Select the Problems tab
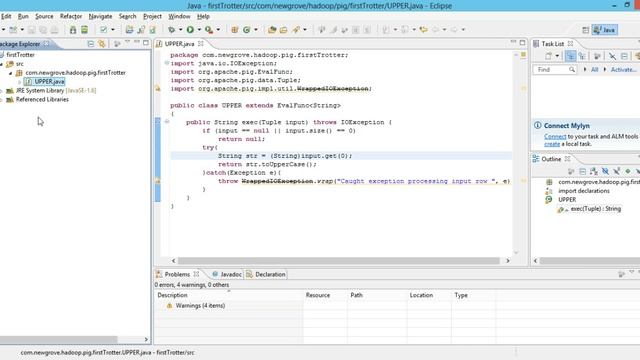640x360 pixels. tap(177, 274)
